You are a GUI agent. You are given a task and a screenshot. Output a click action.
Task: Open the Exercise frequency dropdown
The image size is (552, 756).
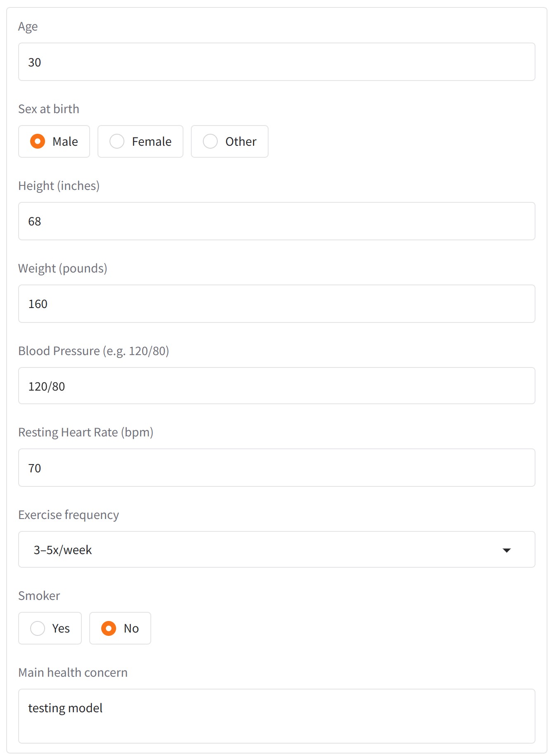(x=277, y=550)
